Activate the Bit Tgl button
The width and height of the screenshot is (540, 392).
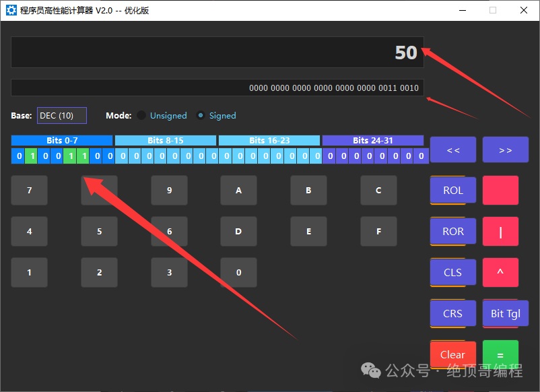(x=505, y=313)
